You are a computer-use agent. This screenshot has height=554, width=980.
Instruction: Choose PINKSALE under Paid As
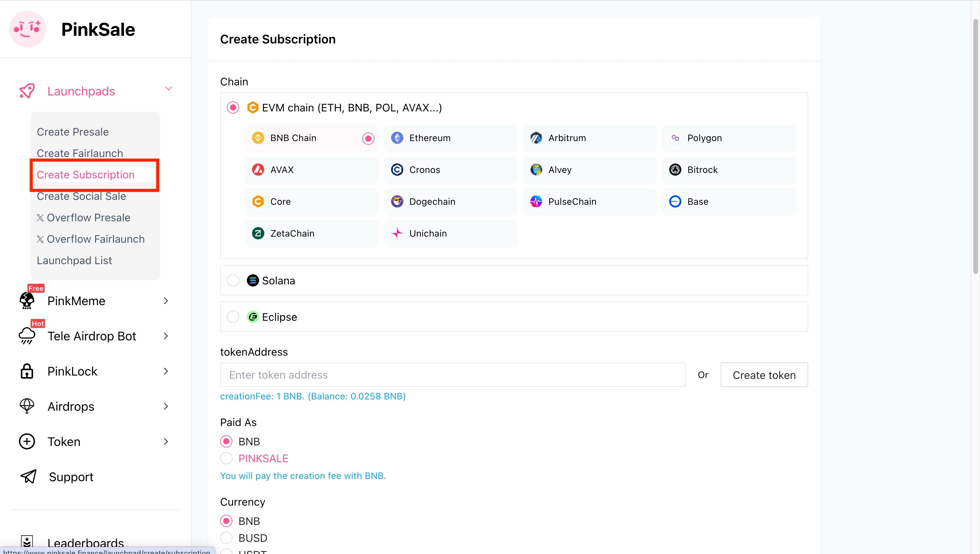coord(226,458)
